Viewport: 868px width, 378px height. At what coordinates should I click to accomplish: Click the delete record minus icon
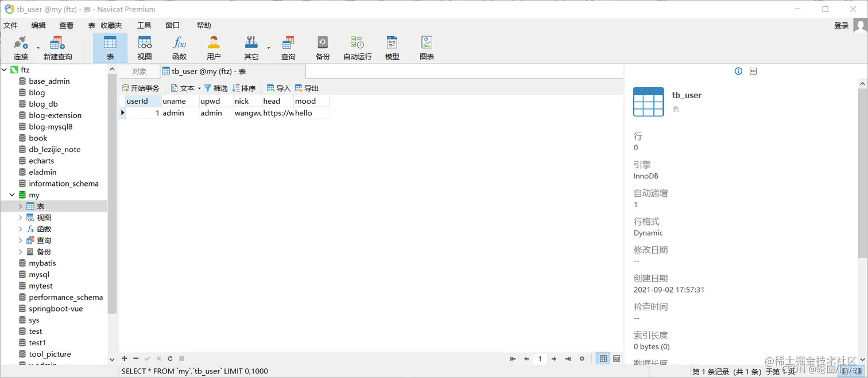click(x=136, y=358)
